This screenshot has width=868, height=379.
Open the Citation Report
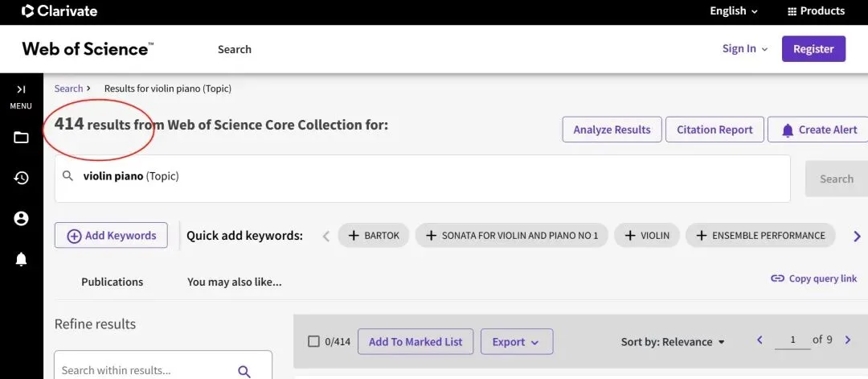coord(714,130)
